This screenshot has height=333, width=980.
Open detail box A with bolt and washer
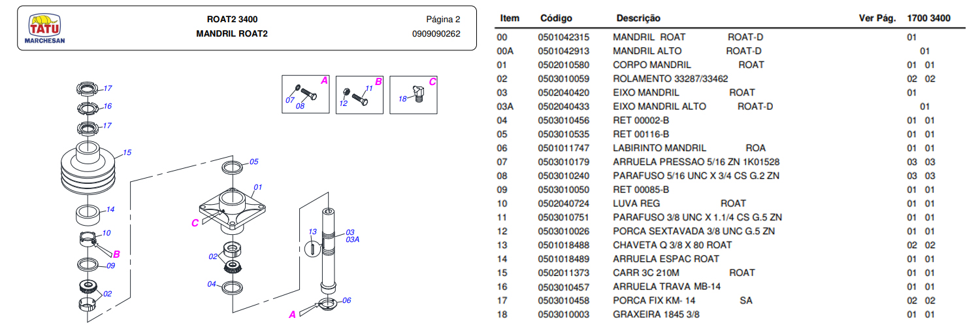[x=306, y=95]
